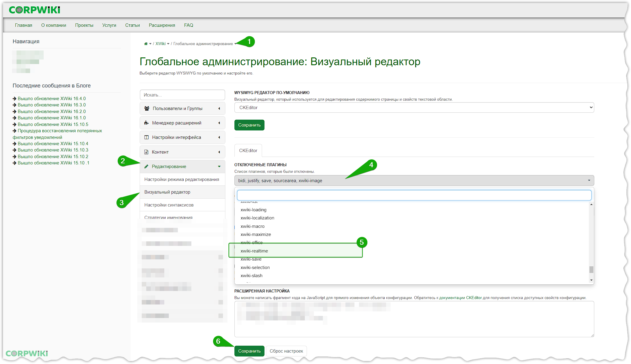Click the advanced configuration JavaScript textarea

pyautogui.click(x=414, y=319)
